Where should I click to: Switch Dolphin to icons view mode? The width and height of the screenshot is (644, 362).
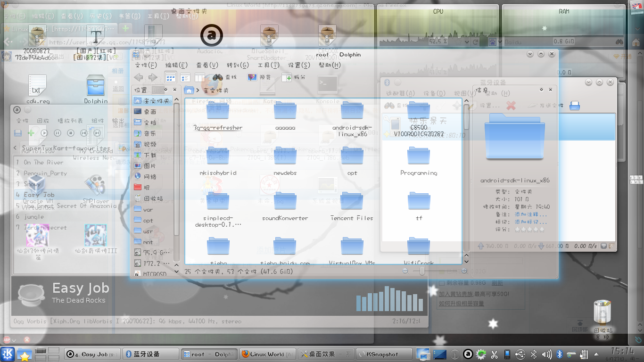pyautogui.click(x=171, y=77)
